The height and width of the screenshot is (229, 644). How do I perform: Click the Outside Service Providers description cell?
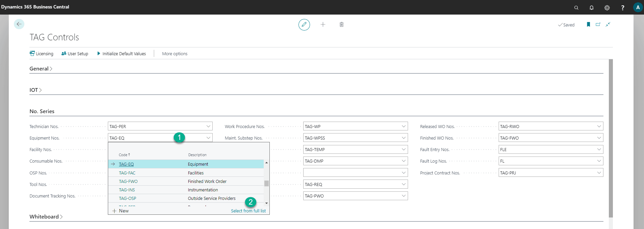click(x=212, y=198)
